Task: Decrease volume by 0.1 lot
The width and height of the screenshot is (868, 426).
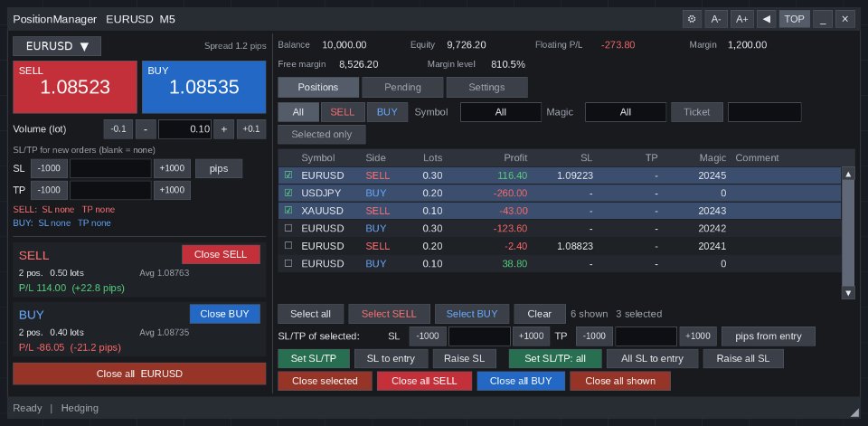Action: 118,129
